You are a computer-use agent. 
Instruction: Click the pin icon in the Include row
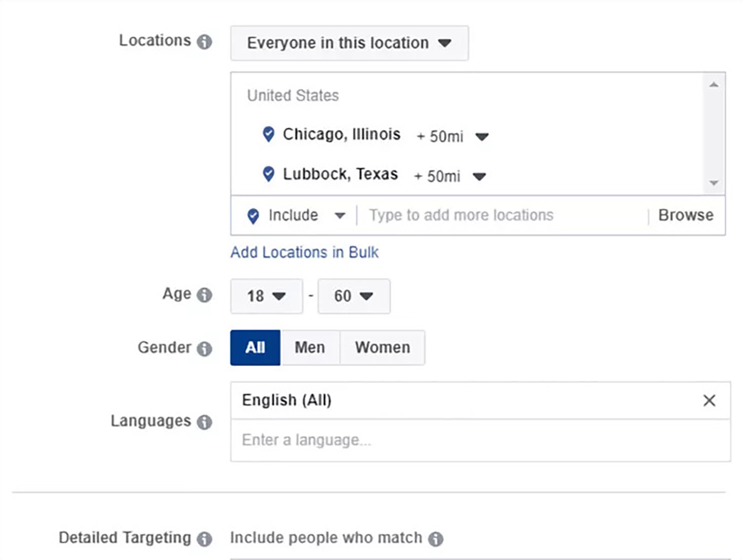point(253,215)
